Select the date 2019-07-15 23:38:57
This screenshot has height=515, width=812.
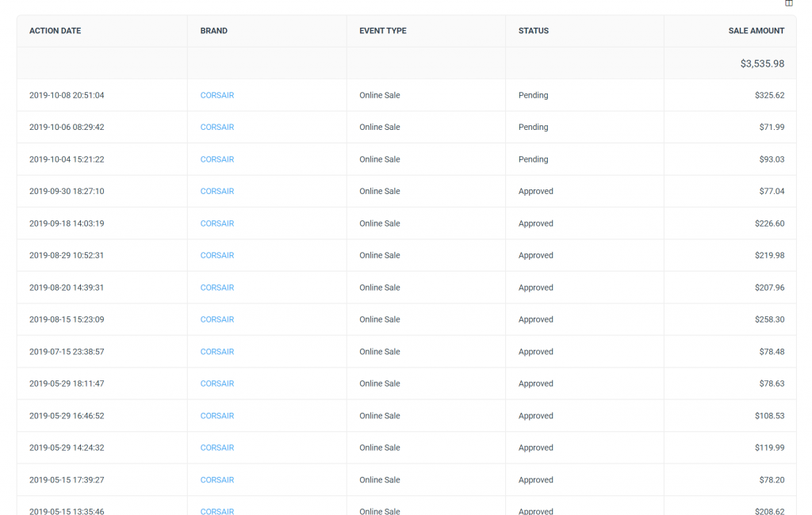point(67,352)
